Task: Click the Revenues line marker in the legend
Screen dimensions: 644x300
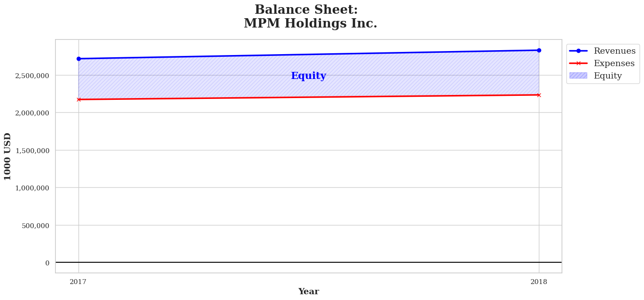Action: coord(578,51)
